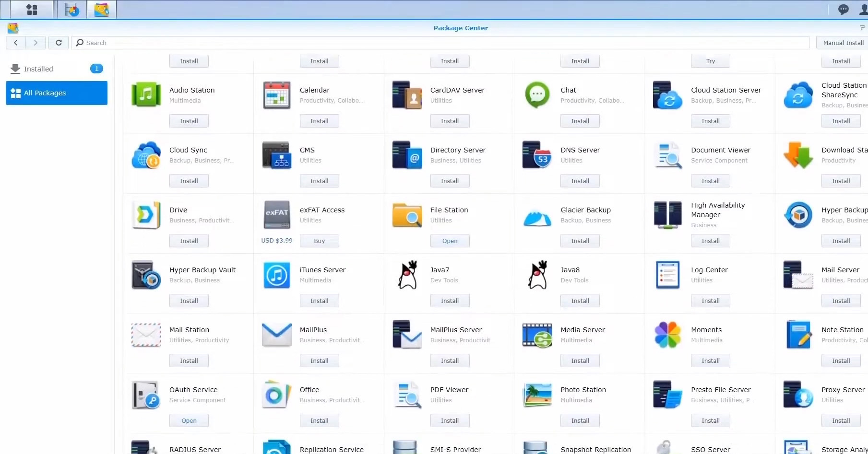Install the Audio Station package
This screenshot has height=454, width=868.
click(189, 121)
